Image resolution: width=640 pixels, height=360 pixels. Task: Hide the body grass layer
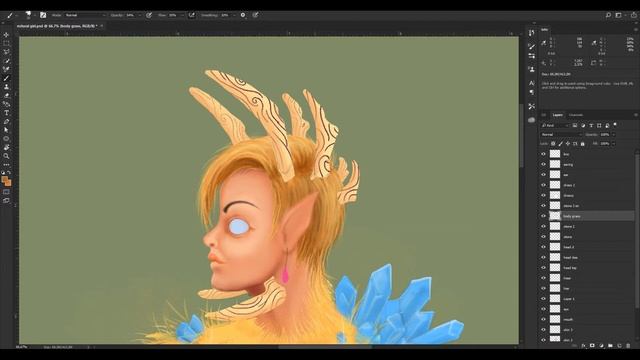tap(543, 216)
